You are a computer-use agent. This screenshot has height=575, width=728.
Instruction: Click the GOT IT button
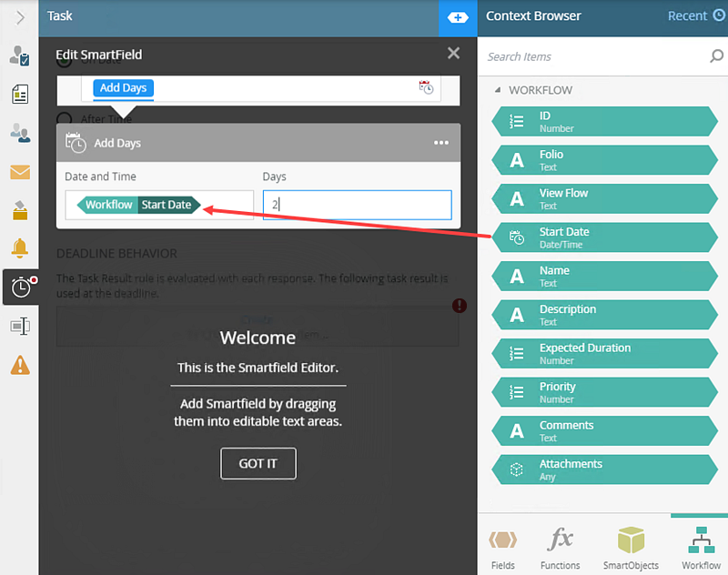tap(258, 463)
